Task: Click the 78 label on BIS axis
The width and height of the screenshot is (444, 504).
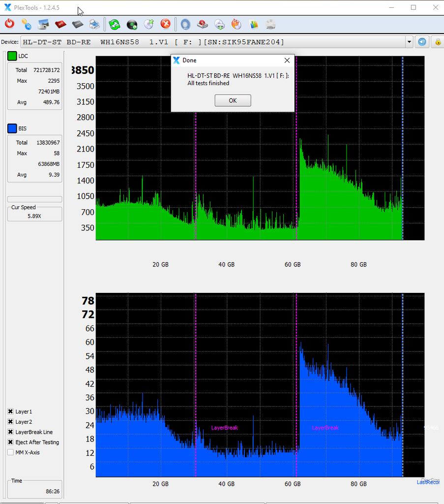Action: coord(88,301)
